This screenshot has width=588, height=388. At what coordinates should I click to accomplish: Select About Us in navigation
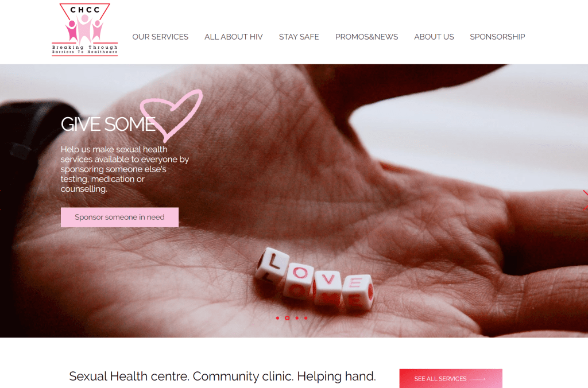click(x=434, y=37)
